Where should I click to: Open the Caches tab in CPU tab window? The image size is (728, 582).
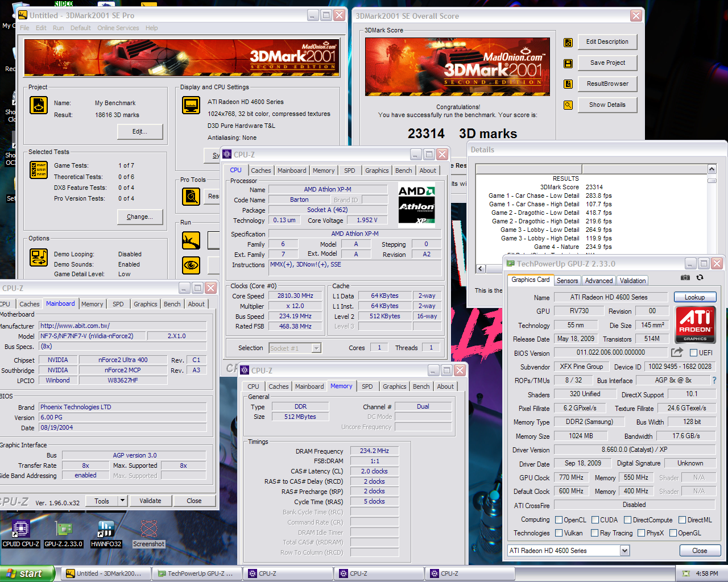tap(261, 171)
